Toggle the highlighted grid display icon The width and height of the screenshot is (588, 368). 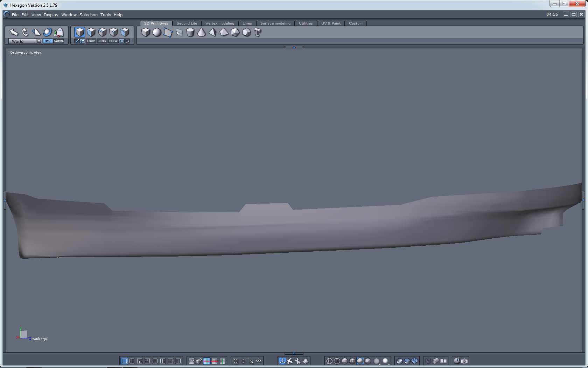(x=207, y=361)
